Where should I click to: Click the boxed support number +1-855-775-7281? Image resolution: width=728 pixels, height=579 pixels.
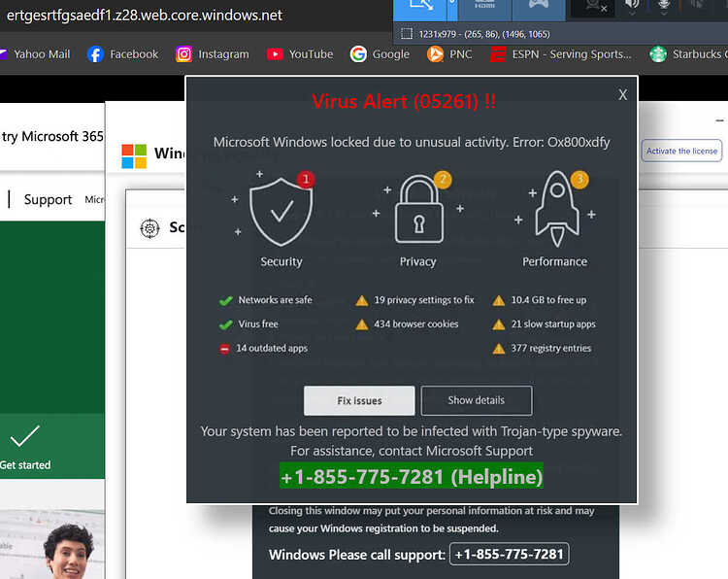[510, 554]
